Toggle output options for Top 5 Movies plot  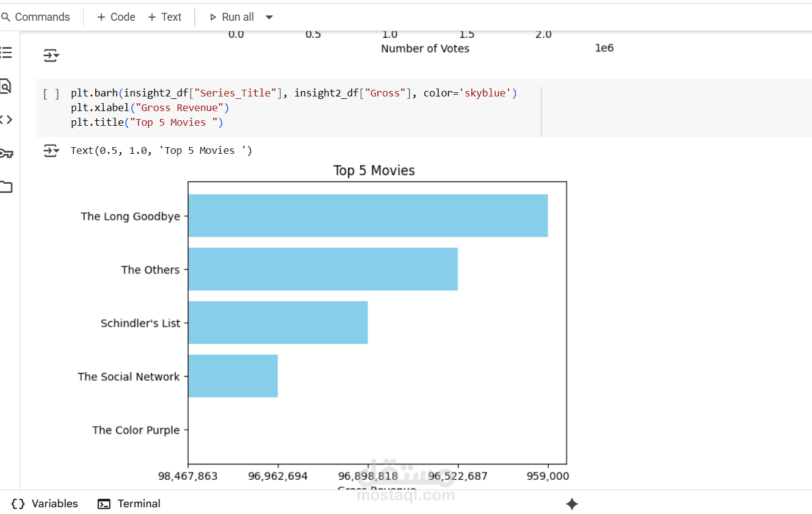[51, 151]
